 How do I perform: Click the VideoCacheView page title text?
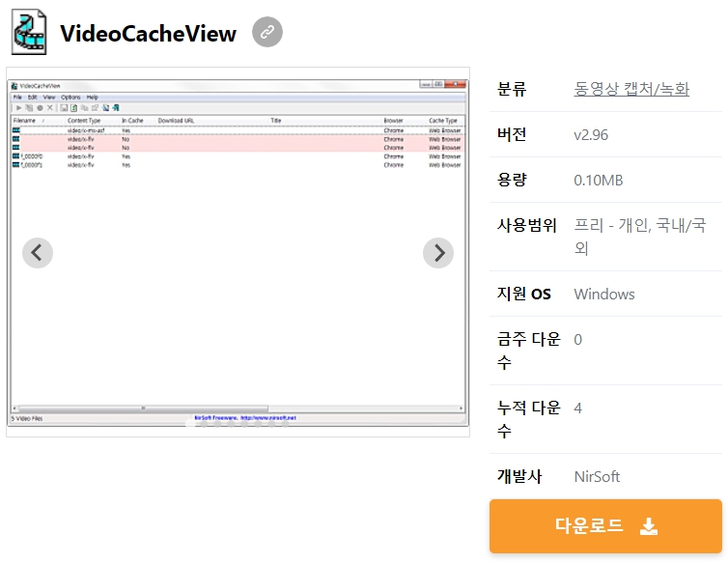(x=148, y=34)
